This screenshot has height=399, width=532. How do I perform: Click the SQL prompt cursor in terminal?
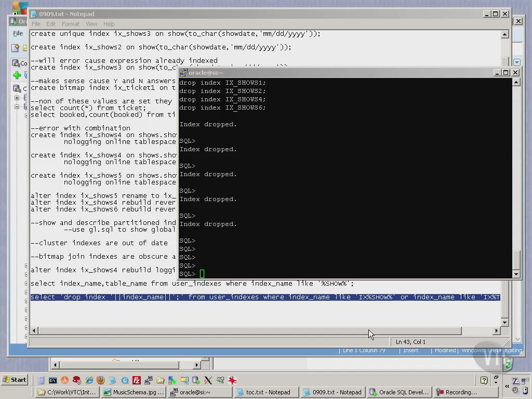tap(202, 274)
